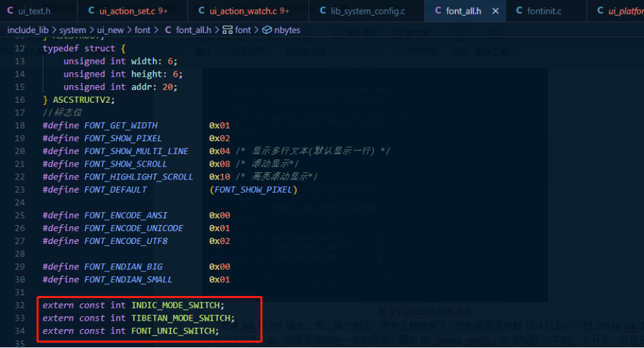Click on TIBETAN_MODE_SWITCH variable
The width and height of the screenshot is (644, 348).
coord(181,318)
